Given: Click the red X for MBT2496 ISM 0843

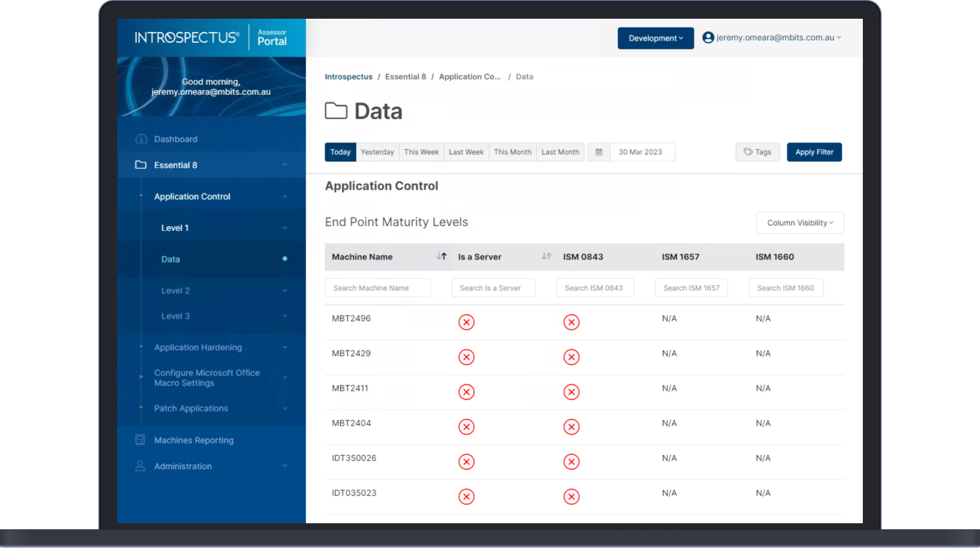Looking at the screenshot, I should (x=571, y=323).
